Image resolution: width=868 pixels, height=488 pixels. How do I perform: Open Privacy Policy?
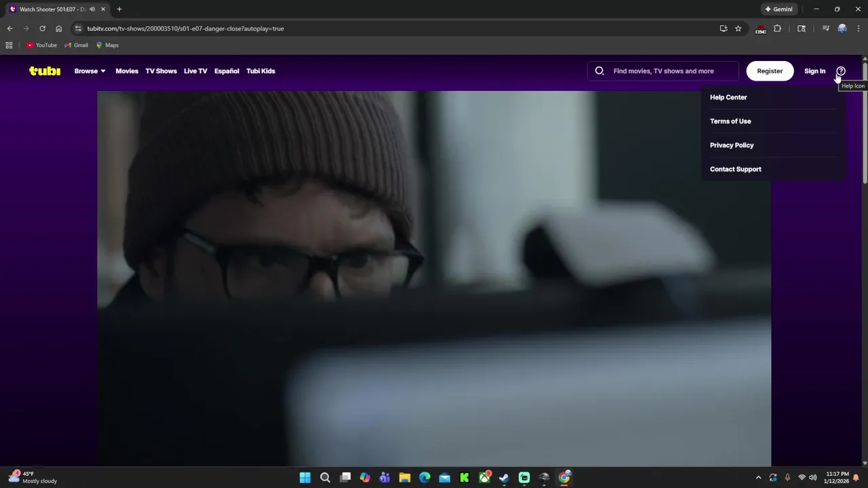[732, 145]
